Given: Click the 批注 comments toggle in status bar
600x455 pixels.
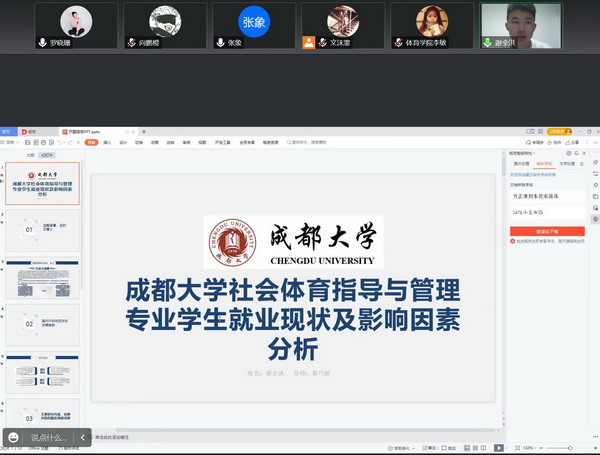Looking at the screenshot, I should coord(448,448).
